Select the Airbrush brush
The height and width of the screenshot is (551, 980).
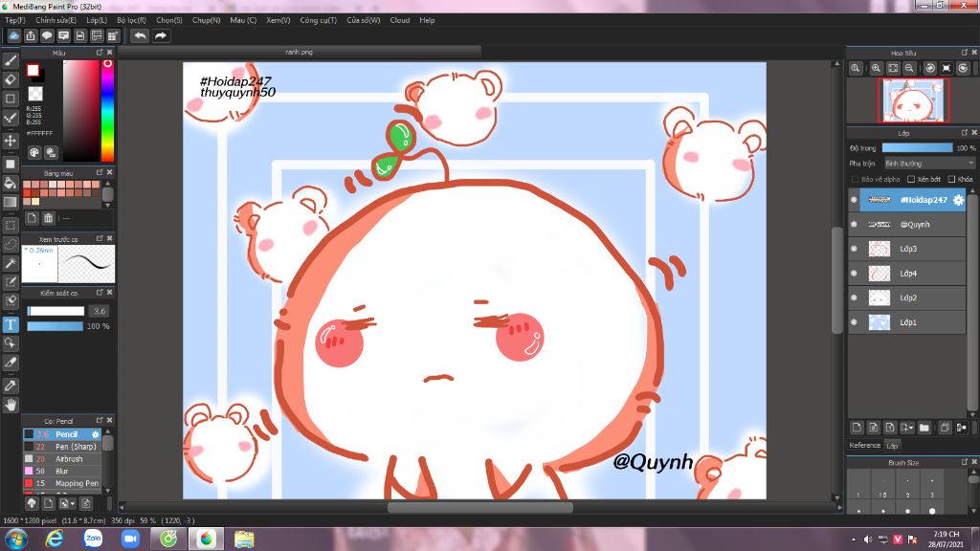(x=60, y=458)
